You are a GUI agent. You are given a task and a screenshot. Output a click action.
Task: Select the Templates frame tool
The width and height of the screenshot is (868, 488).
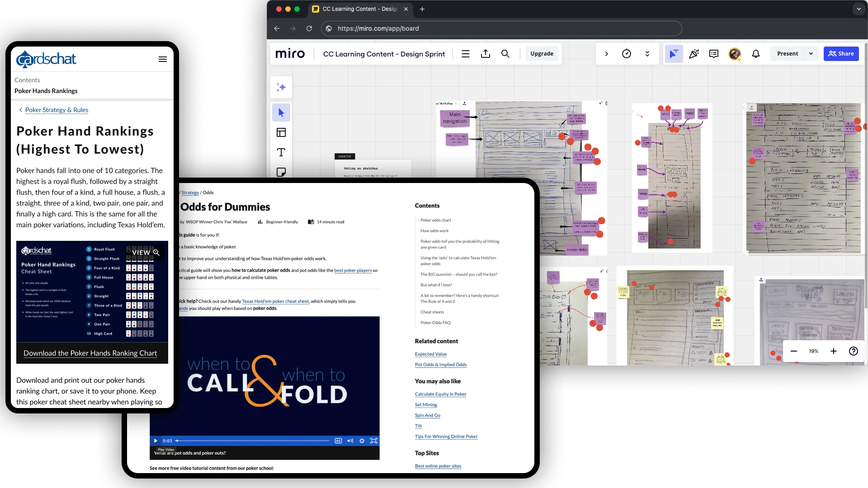[281, 132]
